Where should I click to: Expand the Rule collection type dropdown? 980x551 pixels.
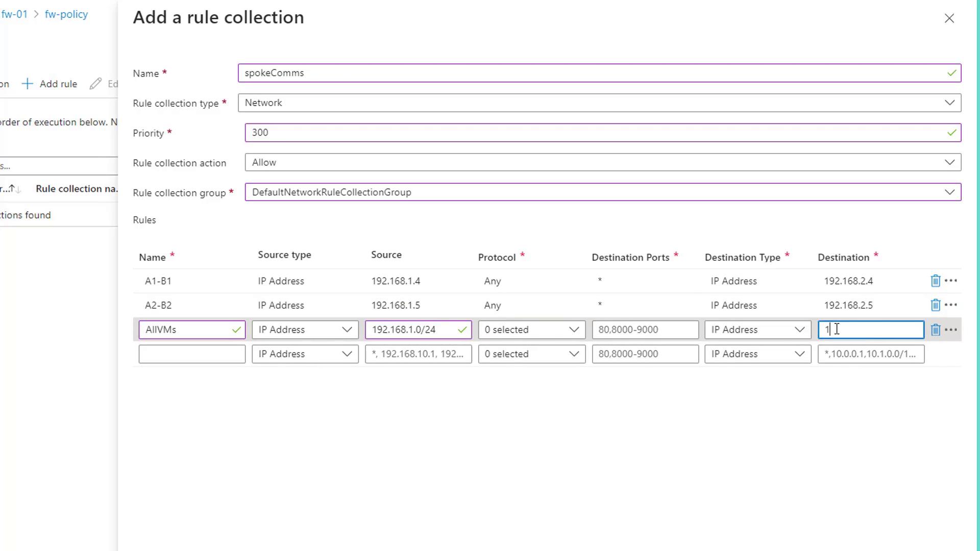(x=599, y=103)
